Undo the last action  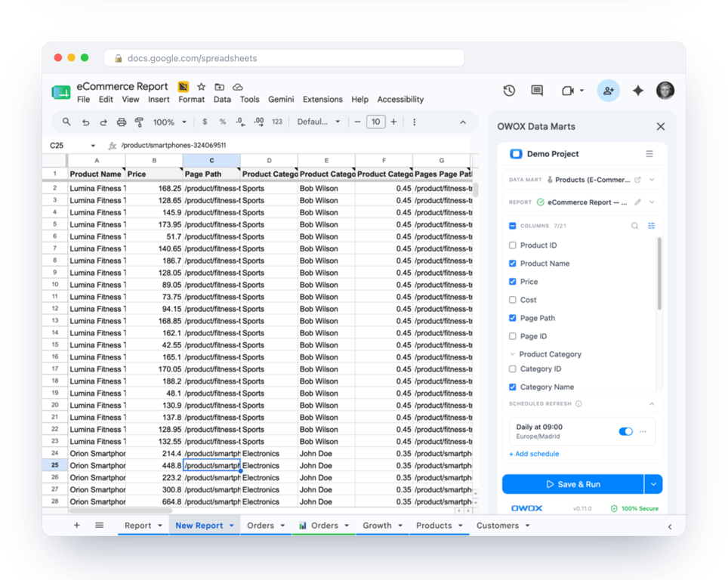click(x=85, y=122)
